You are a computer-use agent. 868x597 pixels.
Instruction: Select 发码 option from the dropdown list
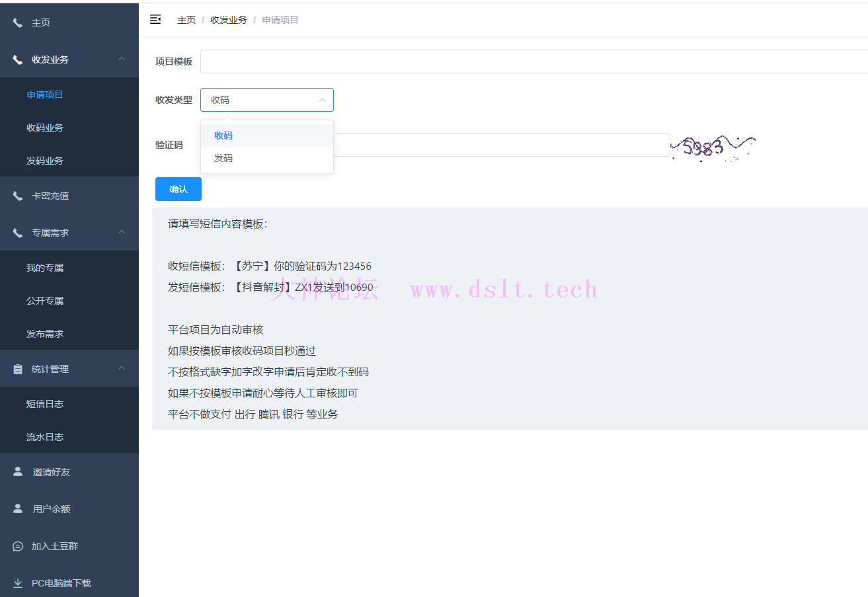[223, 159]
